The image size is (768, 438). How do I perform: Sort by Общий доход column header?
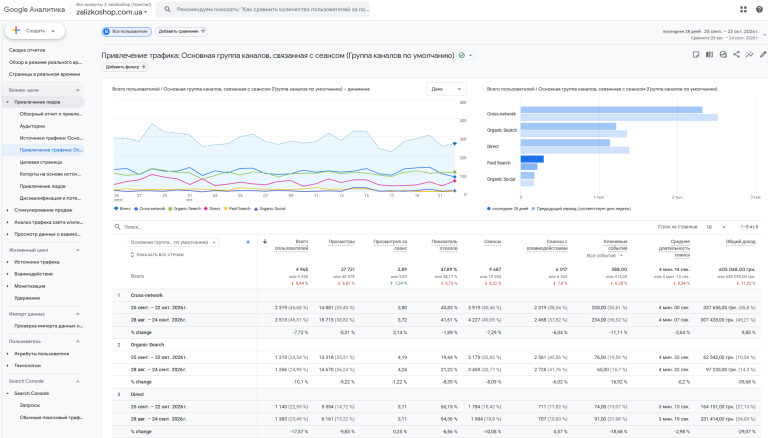click(x=741, y=242)
